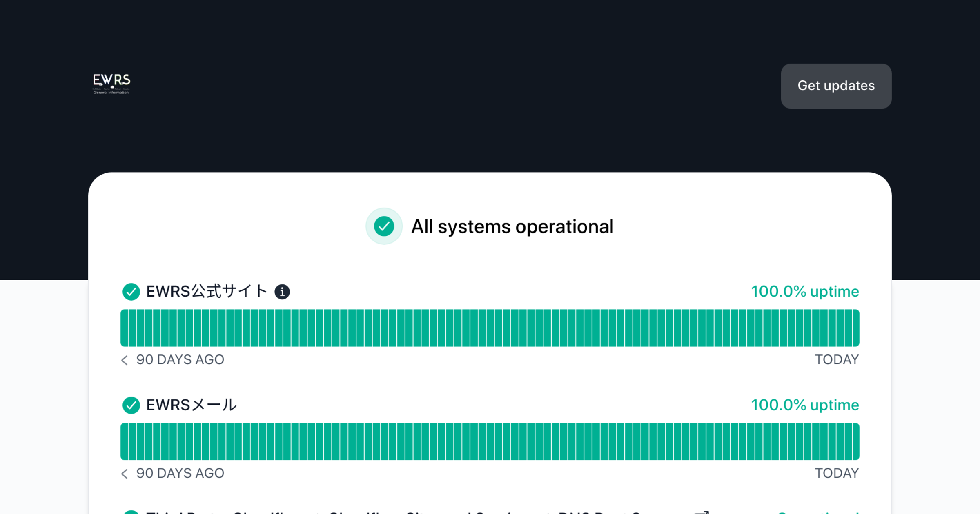Click green check icon beside EWRSメール
980x514 pixels.
pyautogui.click(x=131, y=405)
